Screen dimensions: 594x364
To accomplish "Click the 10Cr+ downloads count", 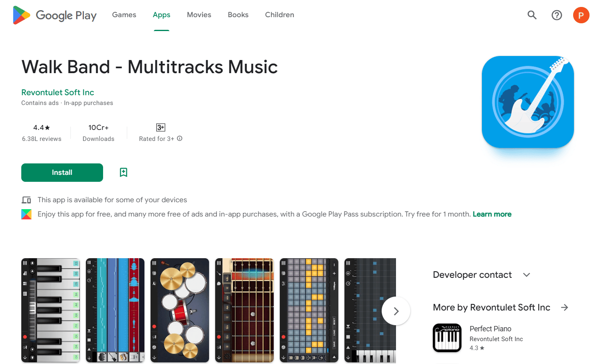I will (99, 127).
